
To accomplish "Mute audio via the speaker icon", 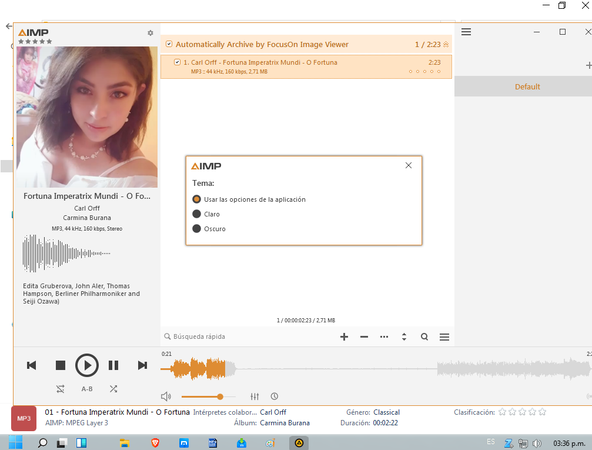I will [x=166, y=396].
